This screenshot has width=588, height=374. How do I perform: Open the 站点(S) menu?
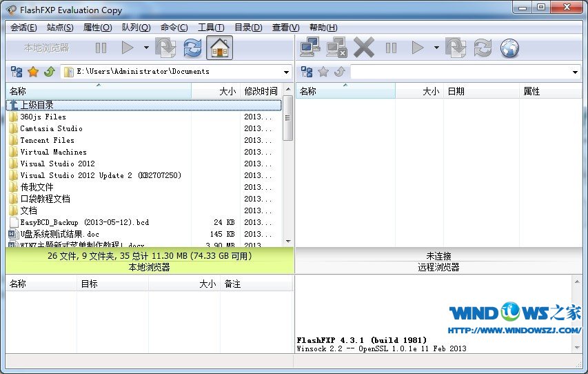click(60, 28)
